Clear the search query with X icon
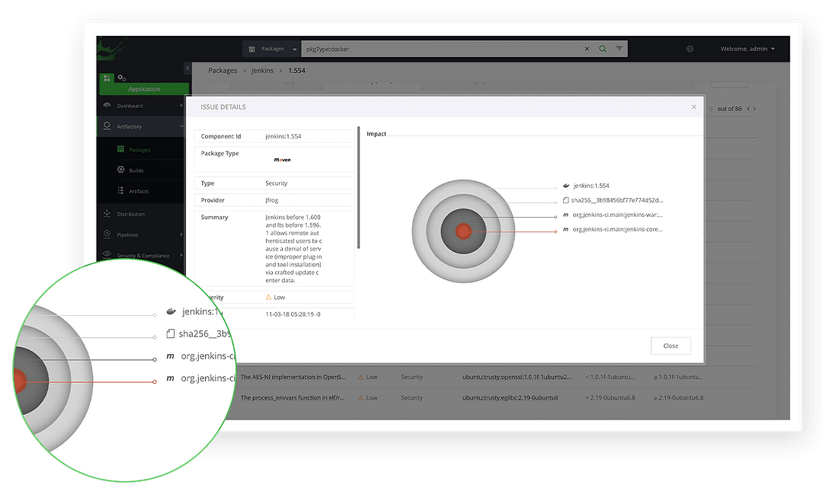This screenshot has width=823, height=504. [587, 49]
